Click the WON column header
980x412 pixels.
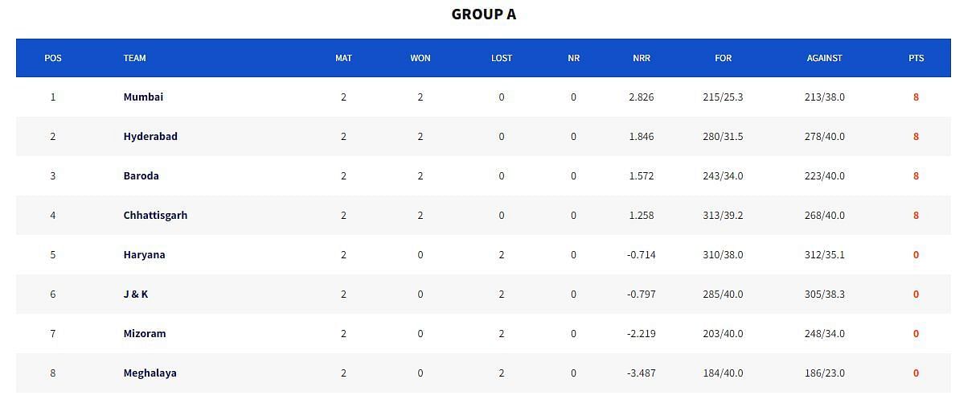coord(420,58)
